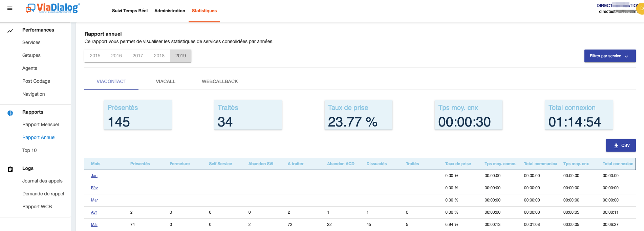Open Rapport Mensuel
The height and width of the screenshot is (231, 644).
pyautogui.click(x=41, y=124)
